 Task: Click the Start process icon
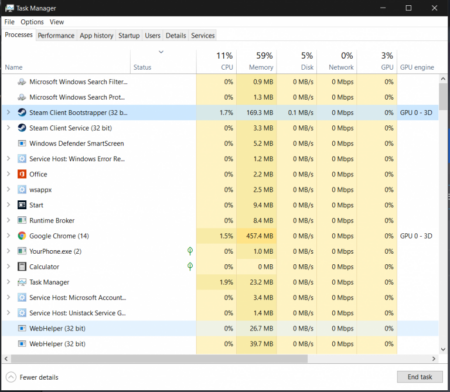pyautogui.click(x=22, y=205)
